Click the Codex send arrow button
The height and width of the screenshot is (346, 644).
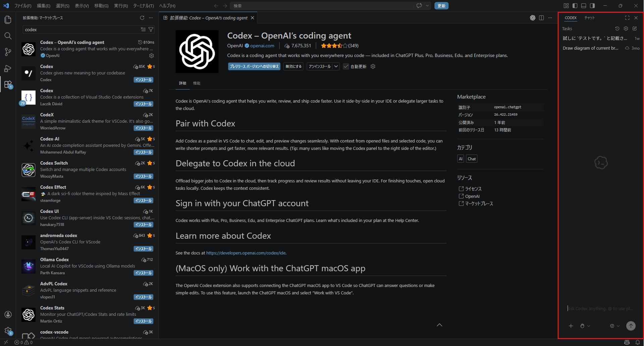pyautogui.click(x=631, y=326)
